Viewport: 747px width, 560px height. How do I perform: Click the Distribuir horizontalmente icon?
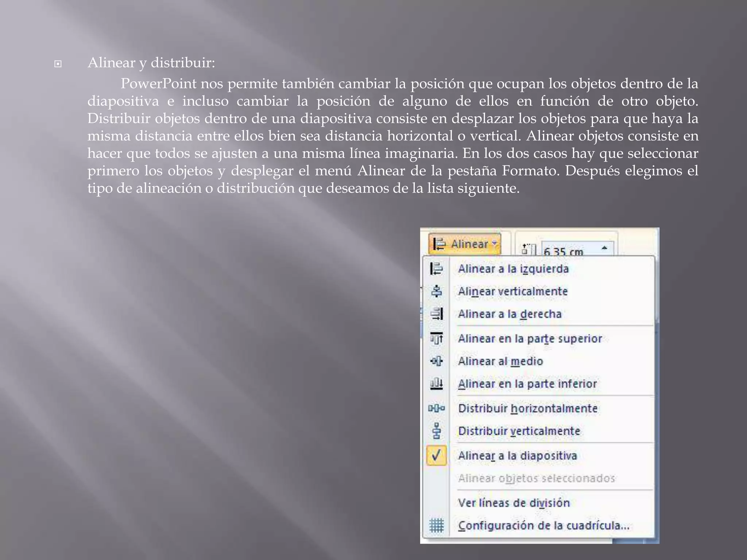tap(437, 408)
